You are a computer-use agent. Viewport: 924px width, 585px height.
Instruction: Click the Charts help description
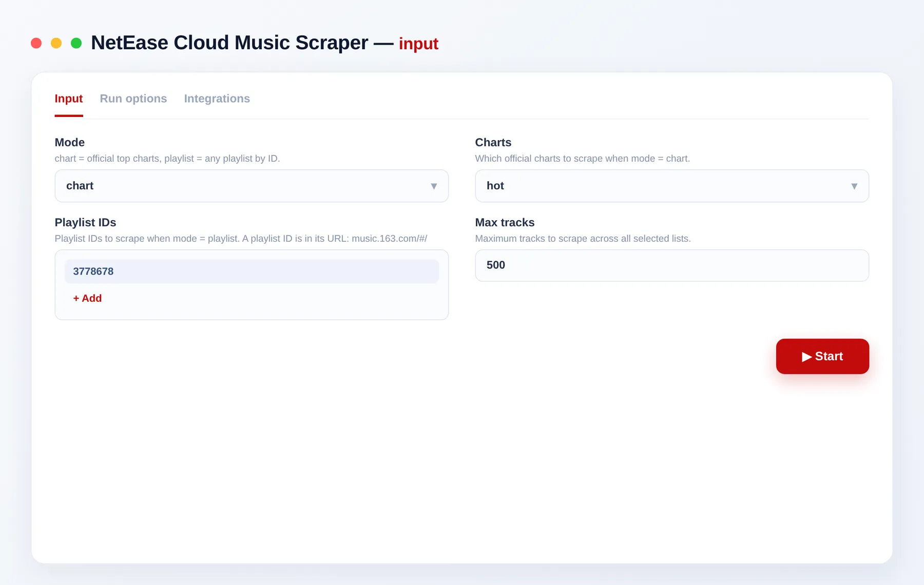point(582,159)
